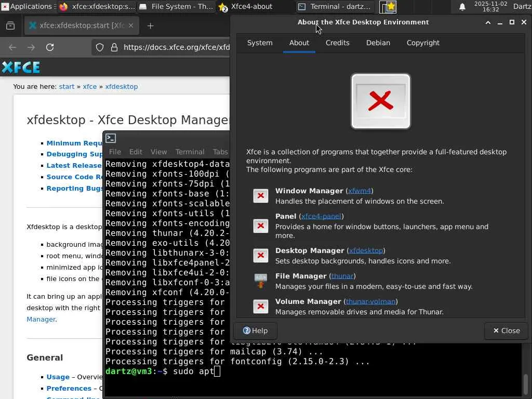Select the About tab
The width and height of the screenshot is (532, 399).
pos(299,43)
